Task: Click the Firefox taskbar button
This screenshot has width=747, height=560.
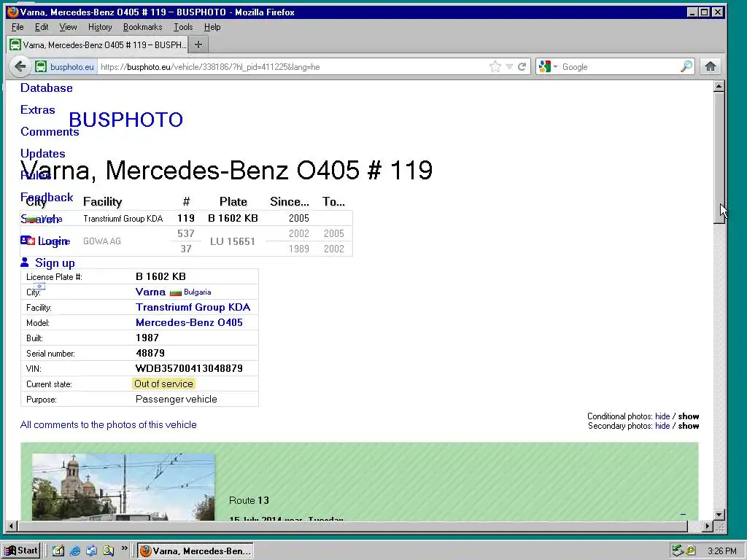Action: (x=196, y=551)
